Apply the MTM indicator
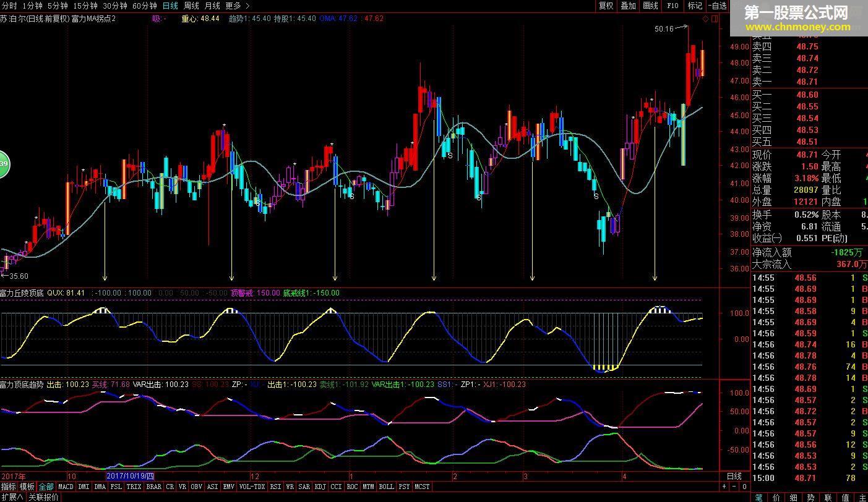 [369, 487]
